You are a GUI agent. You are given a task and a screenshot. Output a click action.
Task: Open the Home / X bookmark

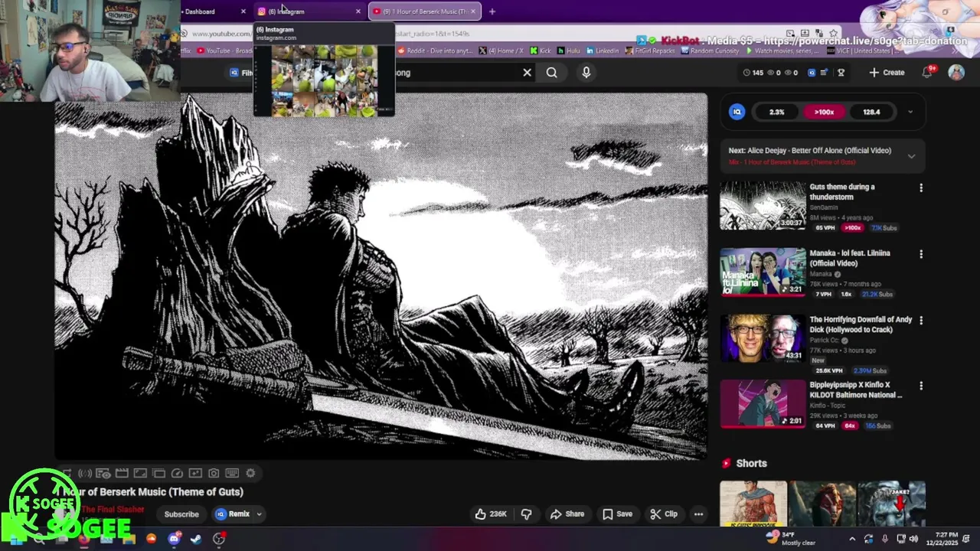pos(501,51)
